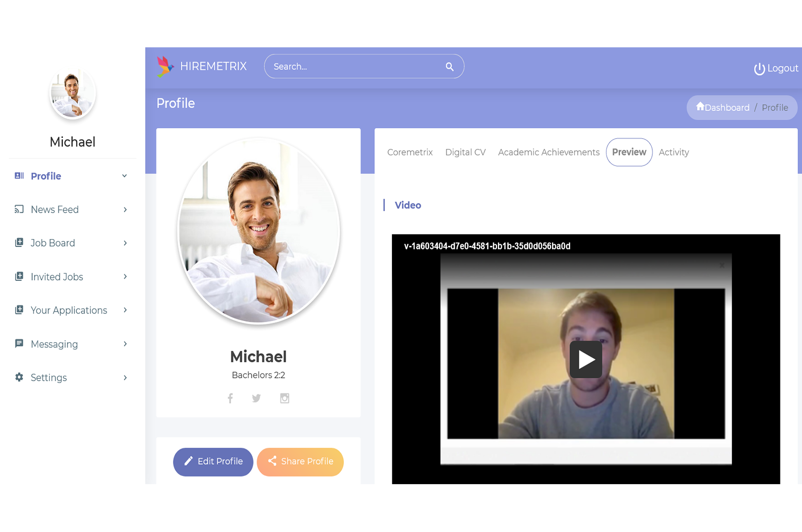Viewport: 802px width, 532px height.
Task: Click the Job Board plus icon
Action: [19, 243]
